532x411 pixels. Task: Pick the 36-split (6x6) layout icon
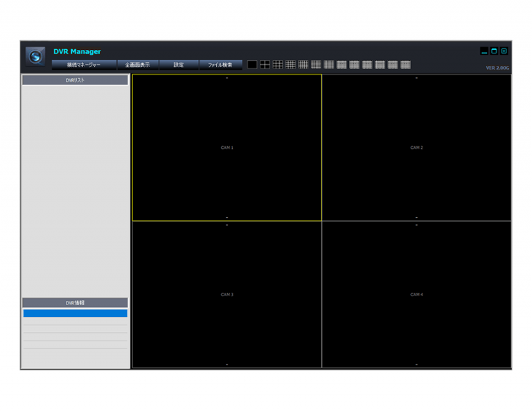pos(316,65)
